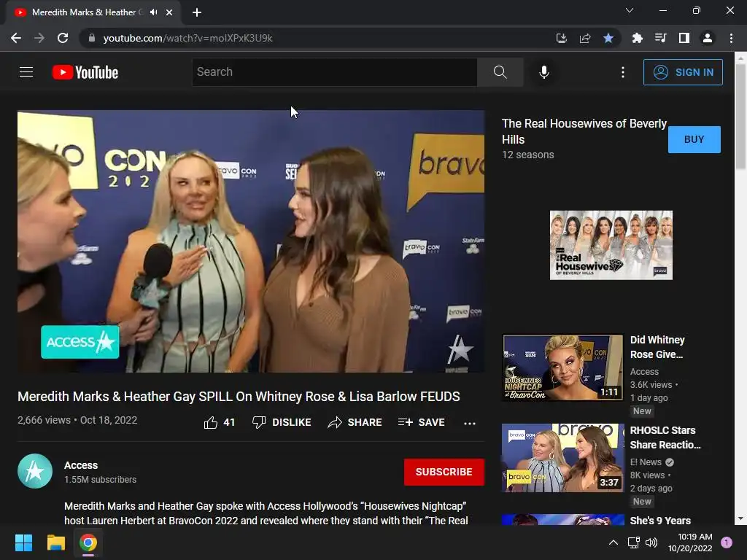Reload the page
This screenshot has width=747, height=560.
point(63,38)
